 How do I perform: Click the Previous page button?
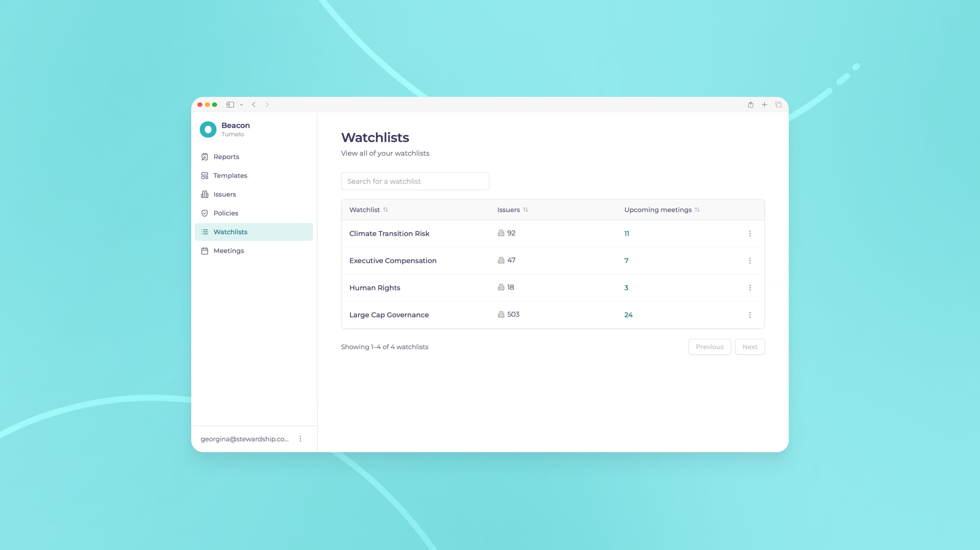click(x=710, y=347)
